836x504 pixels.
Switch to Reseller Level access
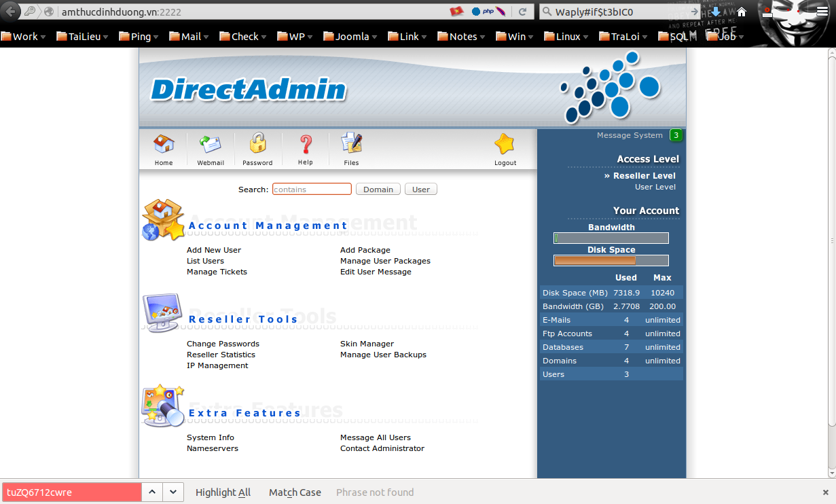644,176
